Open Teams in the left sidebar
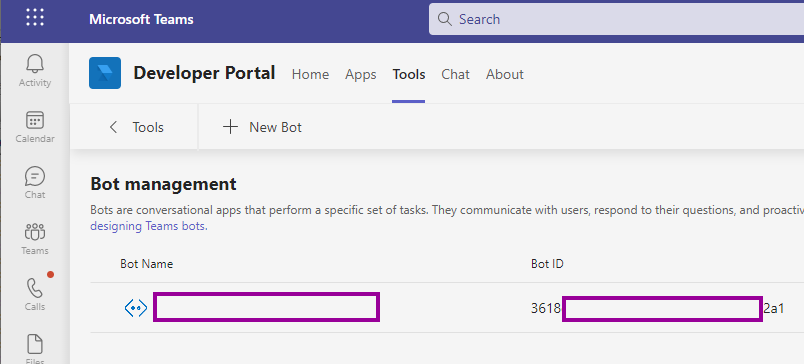 [x=35, y=238]
